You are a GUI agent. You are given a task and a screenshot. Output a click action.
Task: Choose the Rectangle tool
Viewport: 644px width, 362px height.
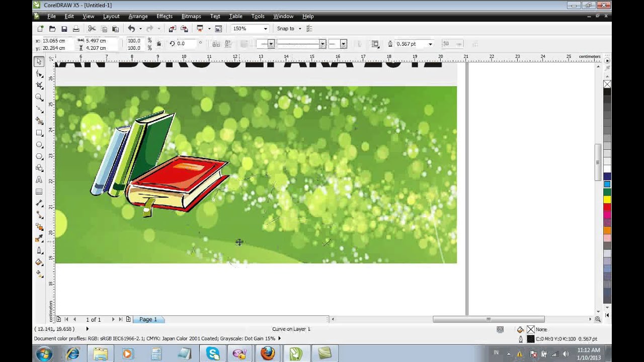[39, 133]
